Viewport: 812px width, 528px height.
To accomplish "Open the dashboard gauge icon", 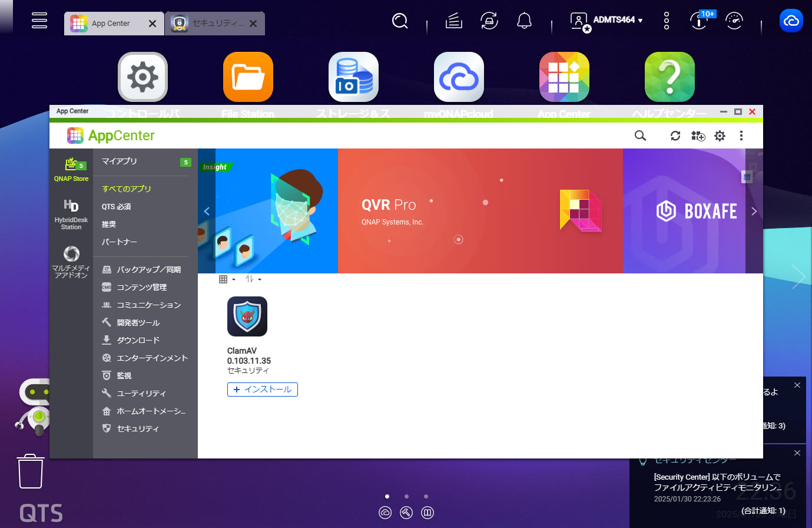I will click(x=734, y=21).
